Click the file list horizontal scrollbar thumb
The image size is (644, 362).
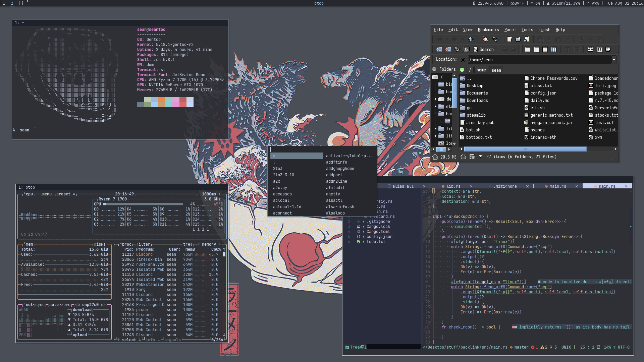pos(525,149)
